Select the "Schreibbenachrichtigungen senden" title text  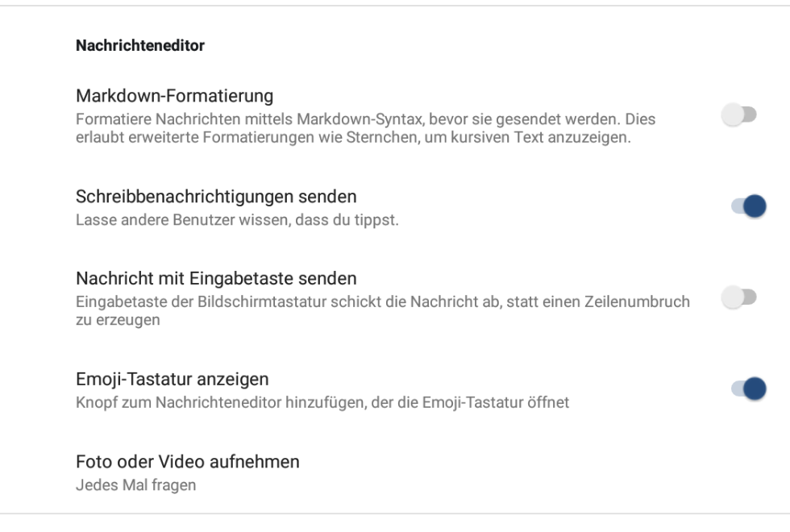click(x=216, y=197)
